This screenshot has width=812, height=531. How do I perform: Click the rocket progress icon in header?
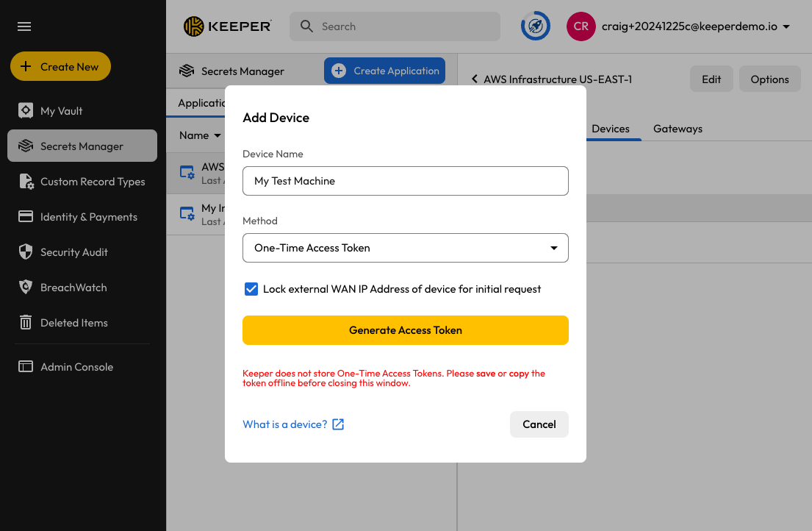(536, 26)
